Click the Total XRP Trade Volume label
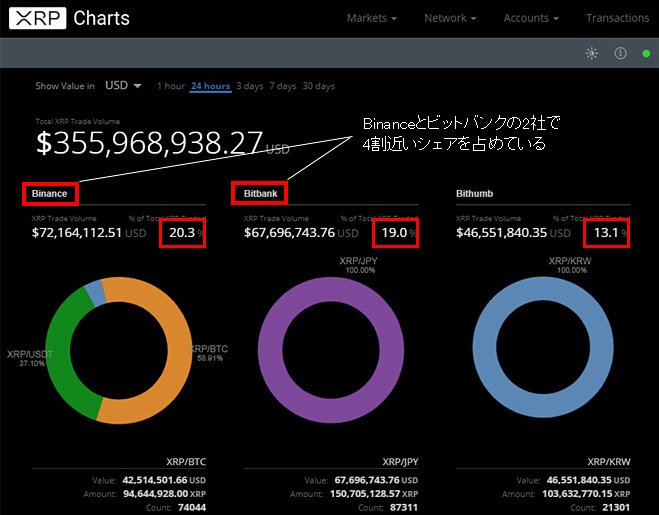Image resolution: width=659 pixels, height=515 pixels. click(78, 121)
